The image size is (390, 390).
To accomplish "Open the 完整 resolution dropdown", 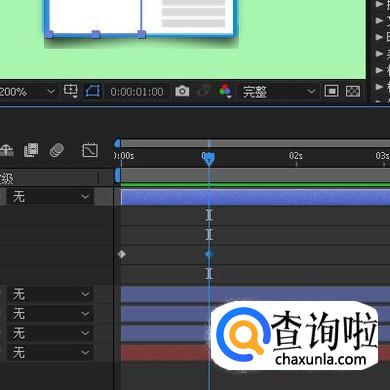I will (x=277, y=91).
